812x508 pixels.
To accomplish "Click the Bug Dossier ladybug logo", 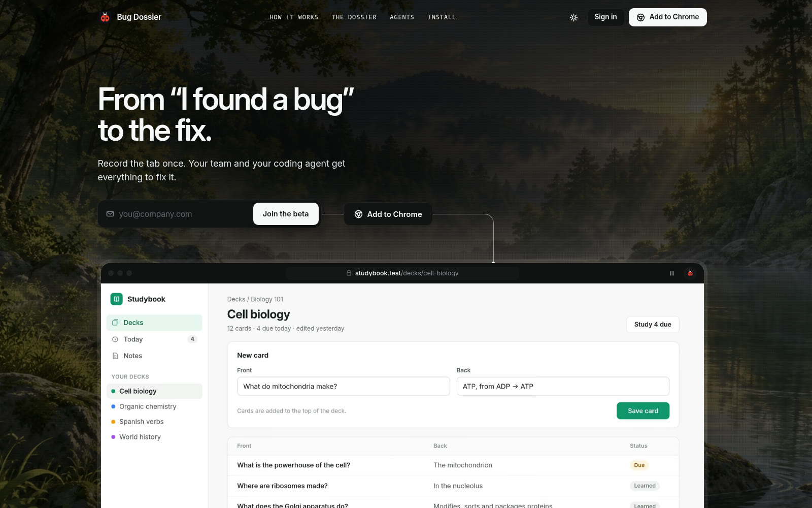I will click(105, 17).
